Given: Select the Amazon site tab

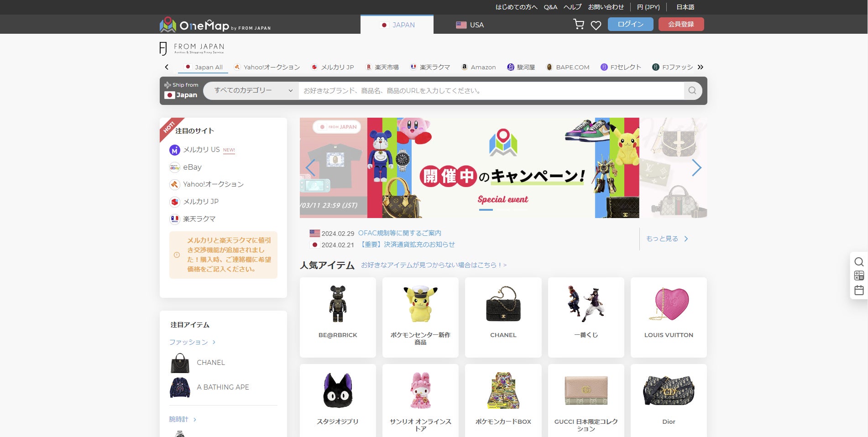Looking at the screenshot, I should (x=478, y=67).
